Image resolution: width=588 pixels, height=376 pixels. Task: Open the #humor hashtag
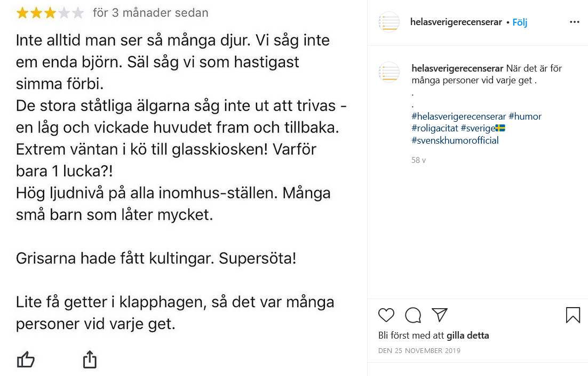pyautogui.click(x=525, y=116)
